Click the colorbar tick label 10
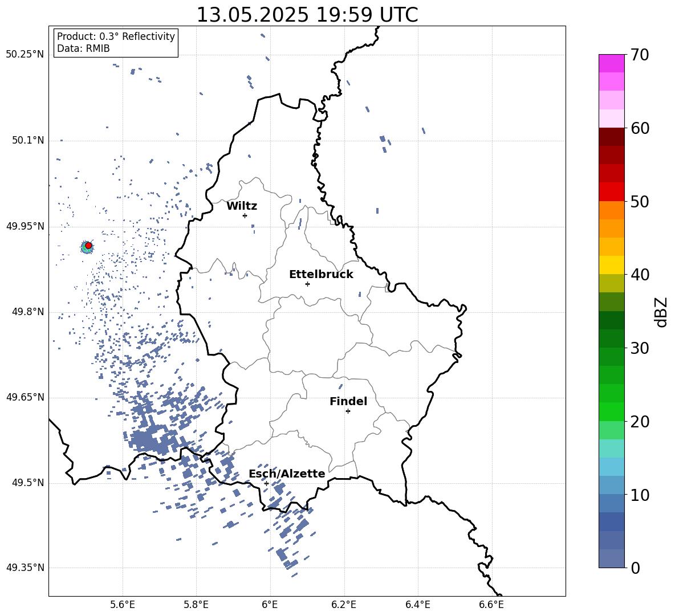The width and height of the screenshot is (675, 616). click(x=640, y=495)
